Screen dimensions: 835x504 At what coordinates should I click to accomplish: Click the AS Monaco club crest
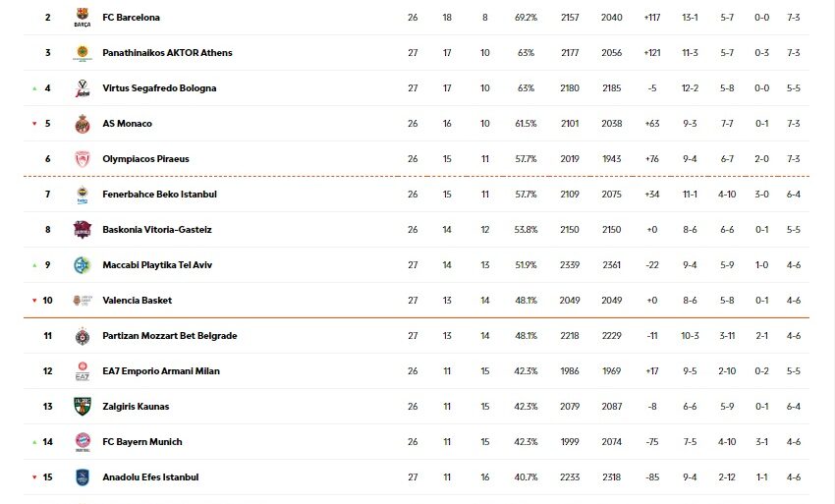83,124
